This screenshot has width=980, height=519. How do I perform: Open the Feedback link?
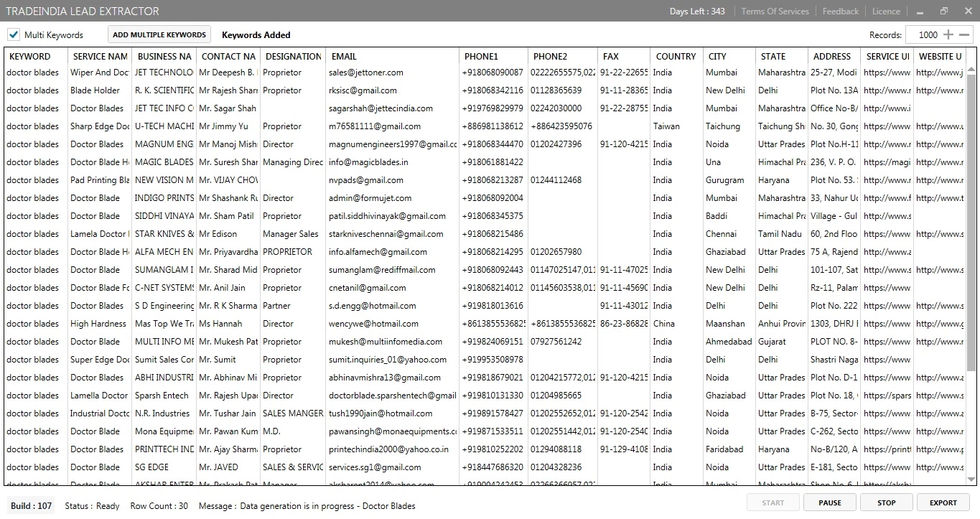click(x=840, y=11)
